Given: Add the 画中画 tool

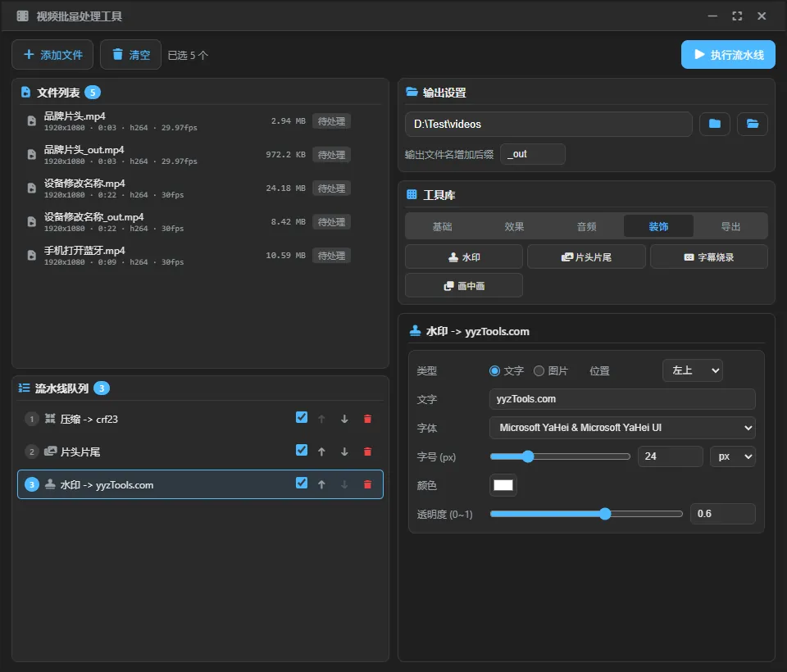Looking at the screenshot, I should (x=464, y=285).
